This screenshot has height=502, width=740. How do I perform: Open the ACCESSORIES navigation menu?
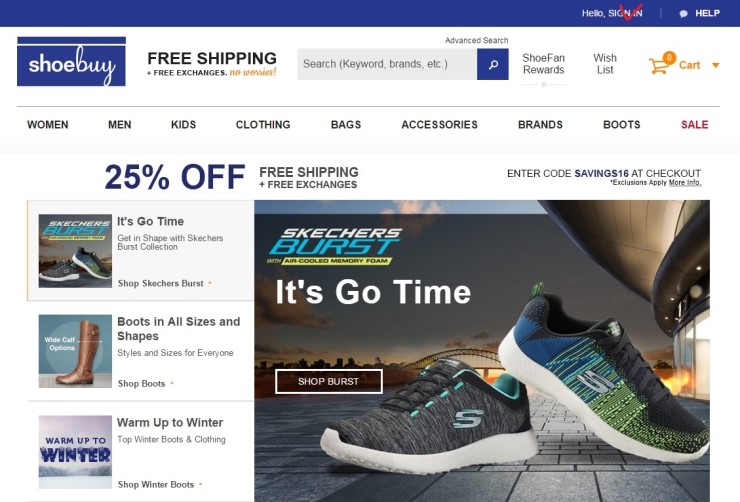tap(439, 125)
